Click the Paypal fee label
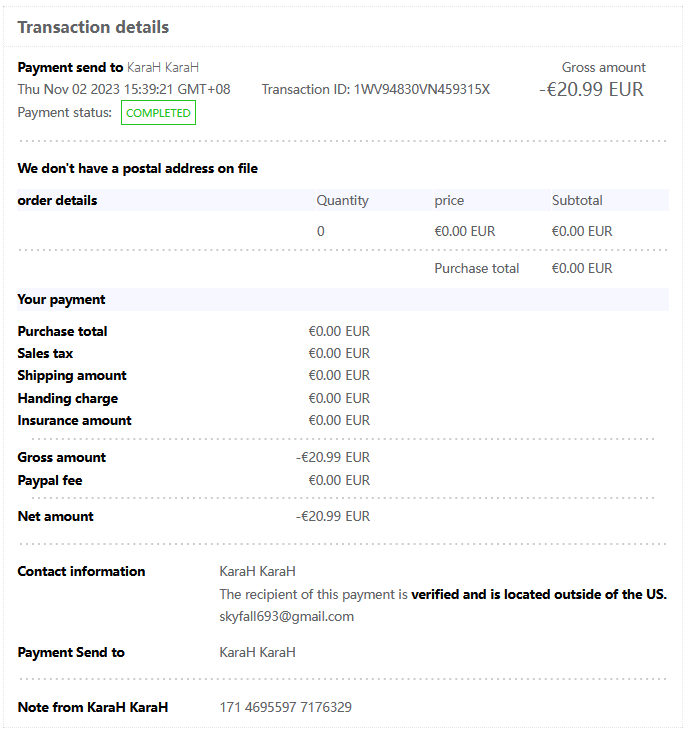 [50, 480]
